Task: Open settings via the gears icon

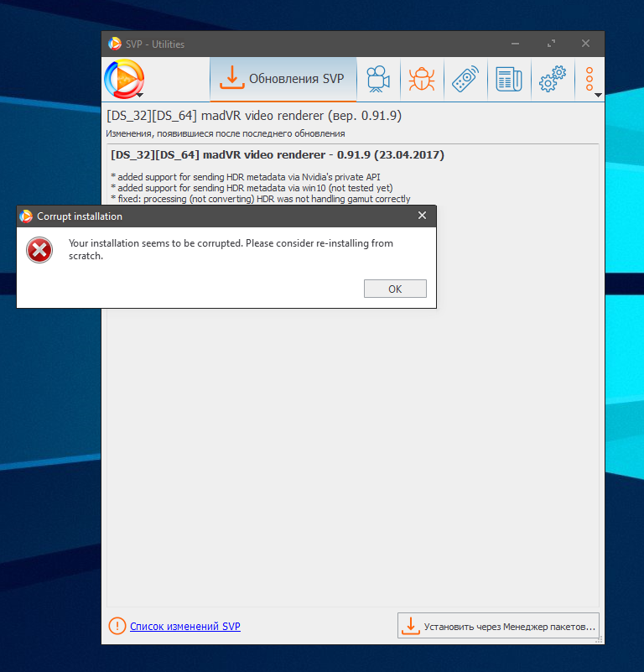Action: point(552,80)
